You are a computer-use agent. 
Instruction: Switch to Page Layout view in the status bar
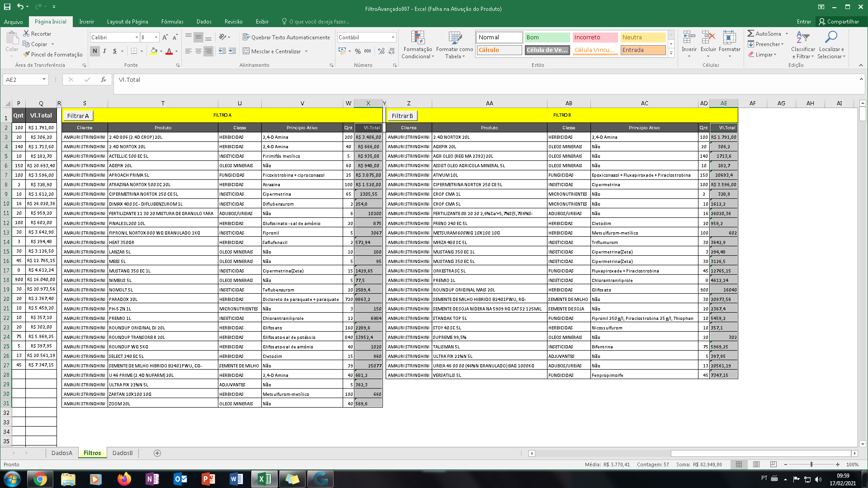click(756, 464)
